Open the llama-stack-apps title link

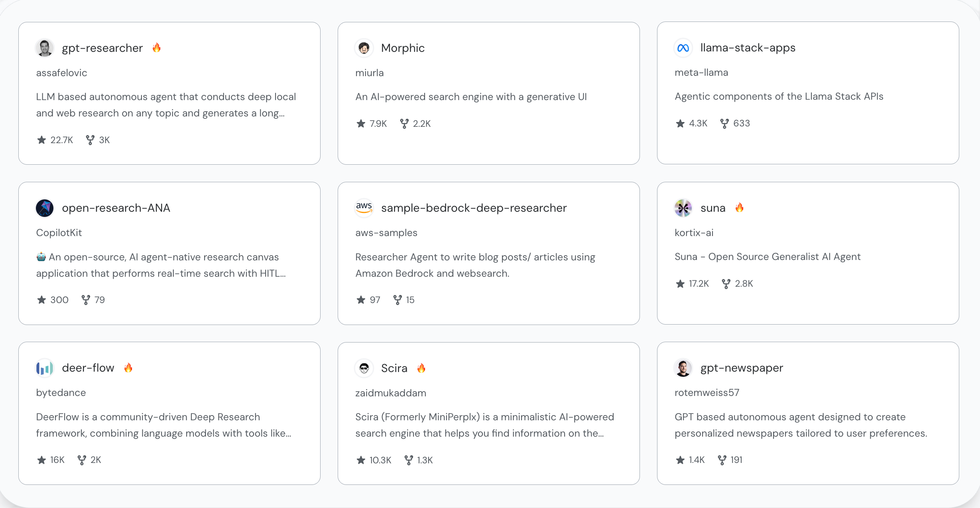748,48
